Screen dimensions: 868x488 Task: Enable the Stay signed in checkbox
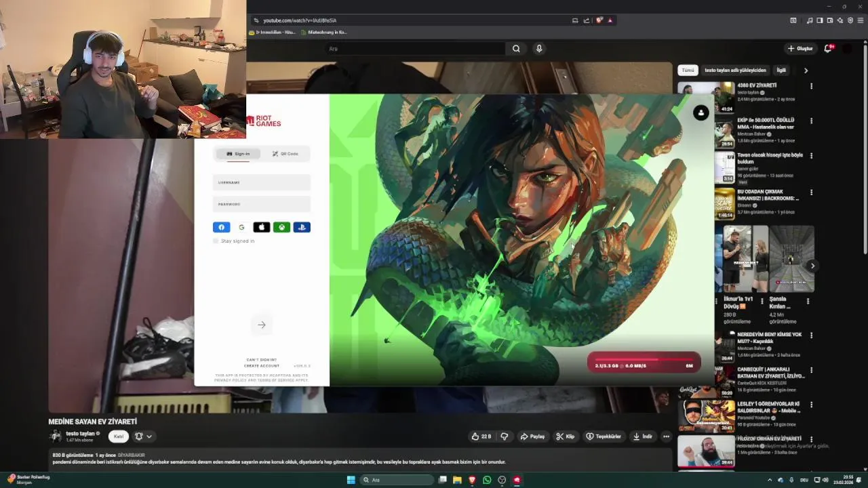point(216,241)
